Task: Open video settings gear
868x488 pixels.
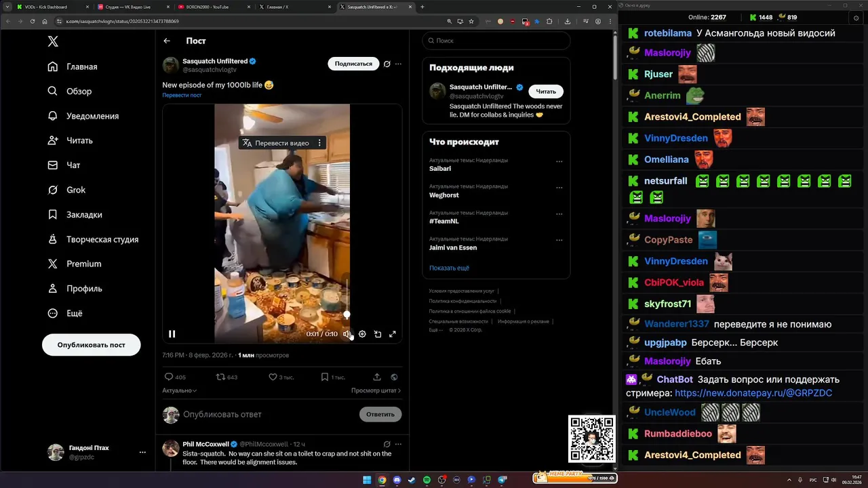Action: (x=362, y=334)
